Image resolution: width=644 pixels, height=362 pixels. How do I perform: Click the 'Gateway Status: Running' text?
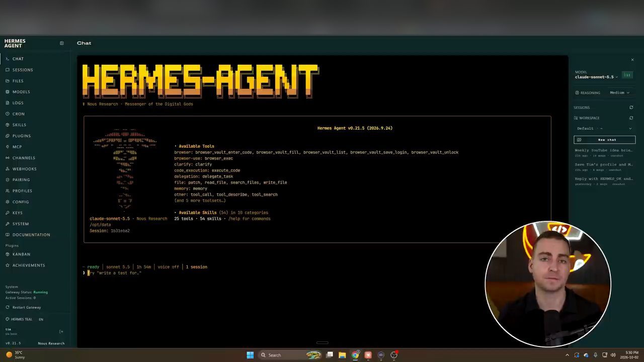[27, 292]
